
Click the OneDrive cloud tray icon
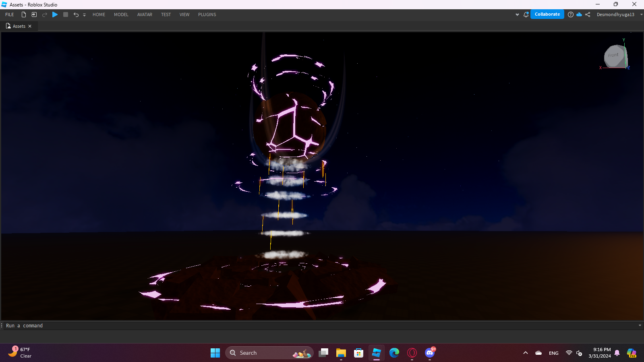click(x=538, y=353)
